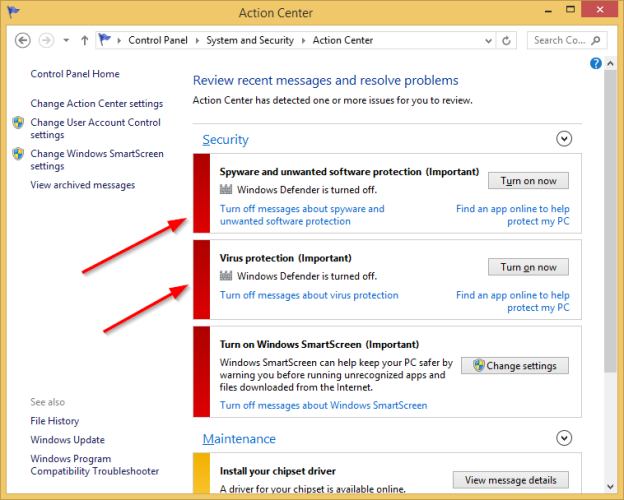This screenshot has width=624, height=500.
Task: Expand arrow after Control Panel breadcrumb
Action: coord(197,41)
